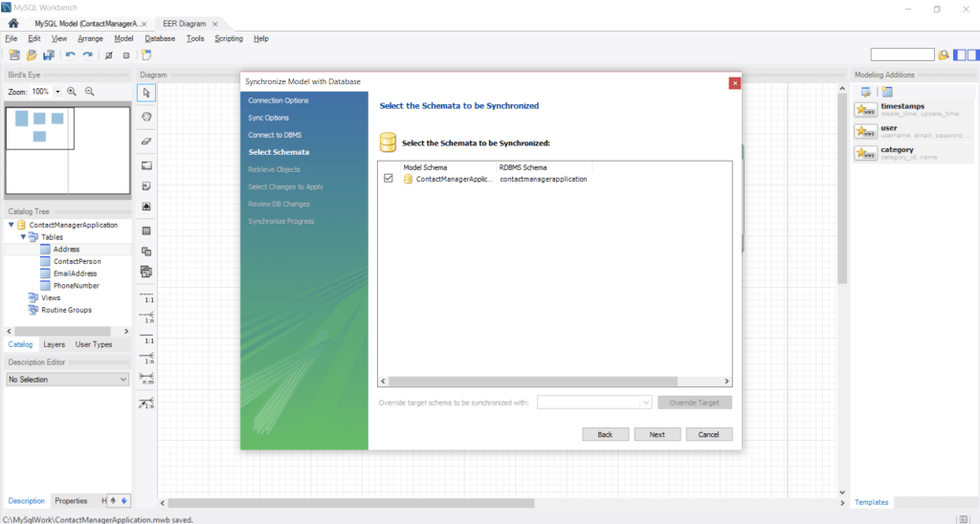Select the new view tool
The width and height of the screenshot is (980, 524).
[146, 251]
